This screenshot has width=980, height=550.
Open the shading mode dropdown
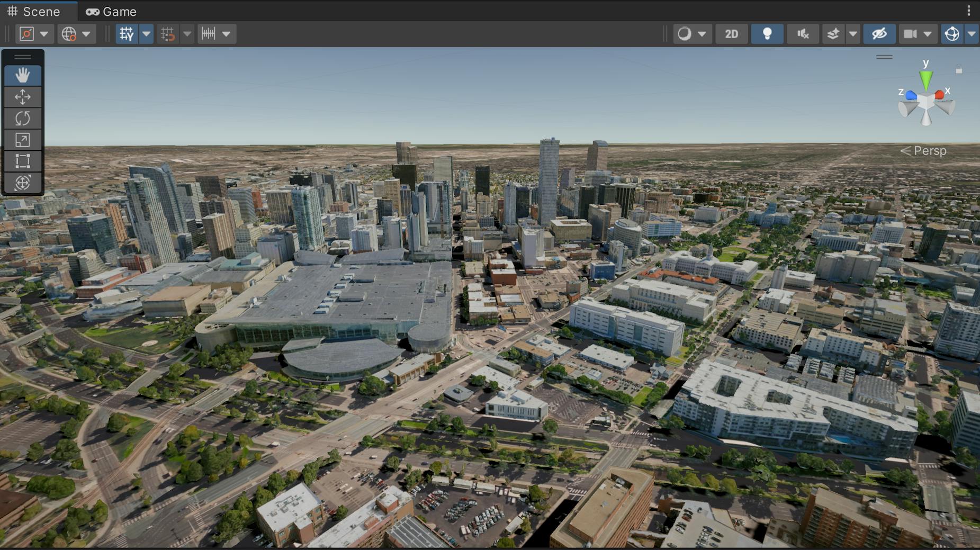(703, 33)
